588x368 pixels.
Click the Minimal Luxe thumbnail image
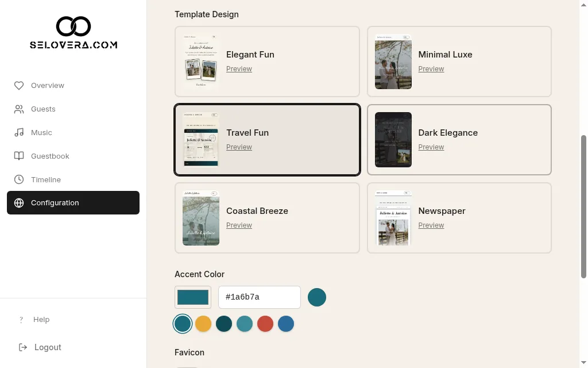click(393, 62)
